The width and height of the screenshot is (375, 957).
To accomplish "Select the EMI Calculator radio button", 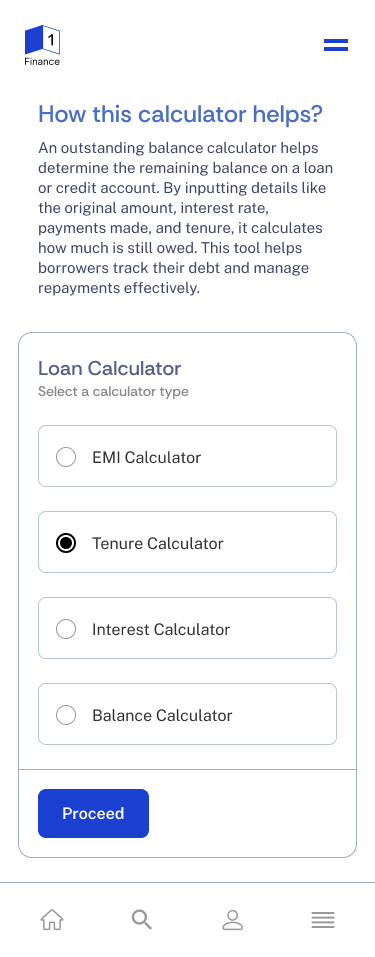I will (66, 457).
